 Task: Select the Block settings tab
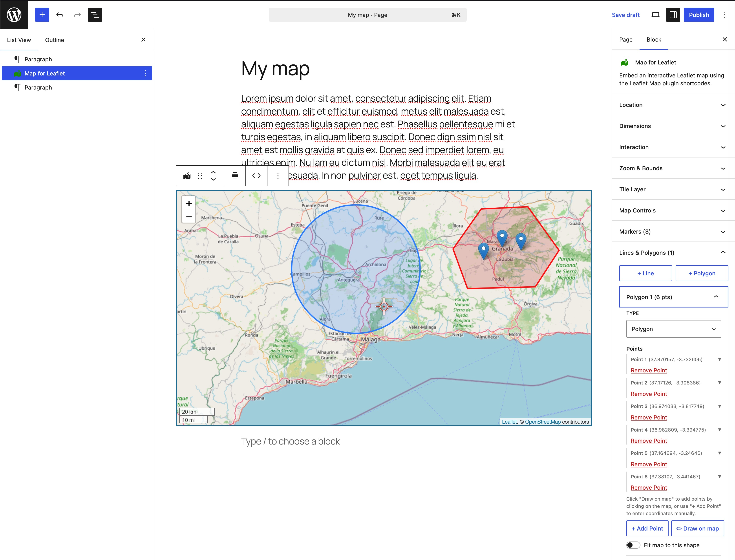click(x=654, y=39)
